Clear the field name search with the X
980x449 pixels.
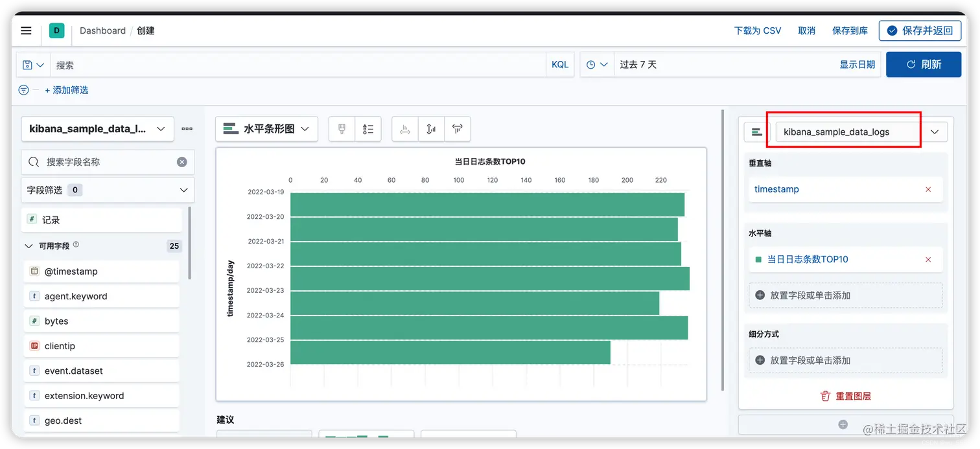(182, 161)
